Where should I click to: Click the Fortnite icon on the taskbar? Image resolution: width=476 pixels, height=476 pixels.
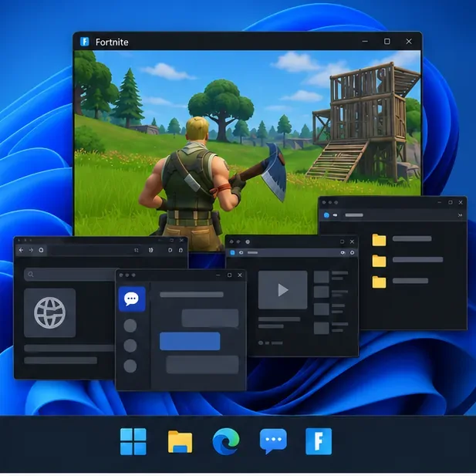tap(319, 441)
